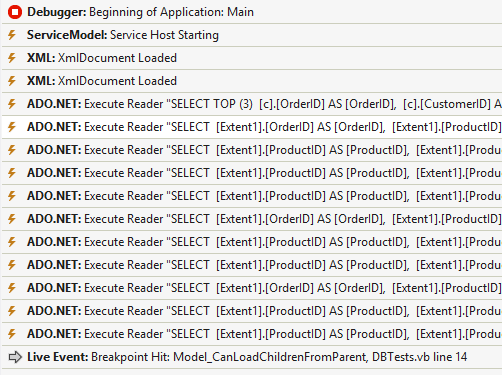This screenshot has height=375, width=502.
Task: Click lightning icon on the highlighted OrderID row
Action: click(12, 127)
